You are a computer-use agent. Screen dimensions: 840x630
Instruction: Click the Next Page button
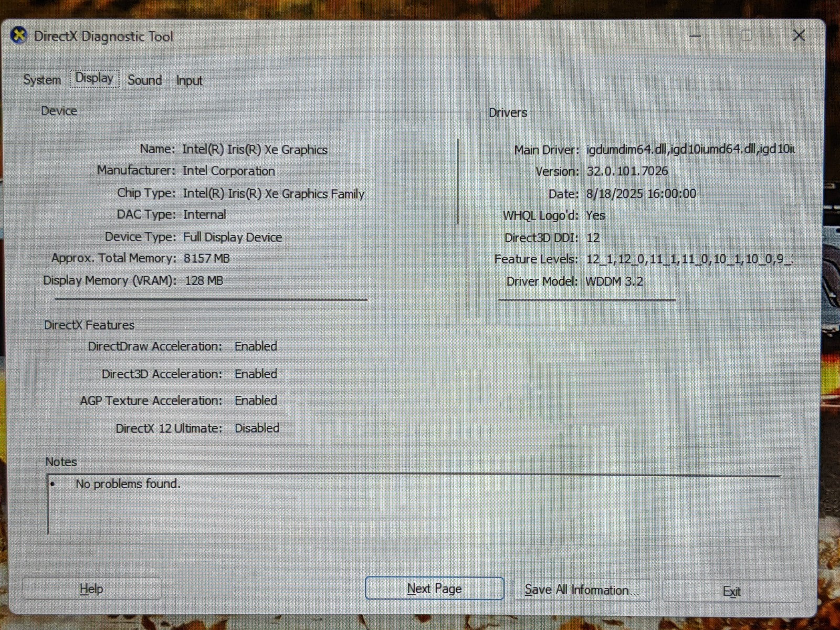coord(434,589)
